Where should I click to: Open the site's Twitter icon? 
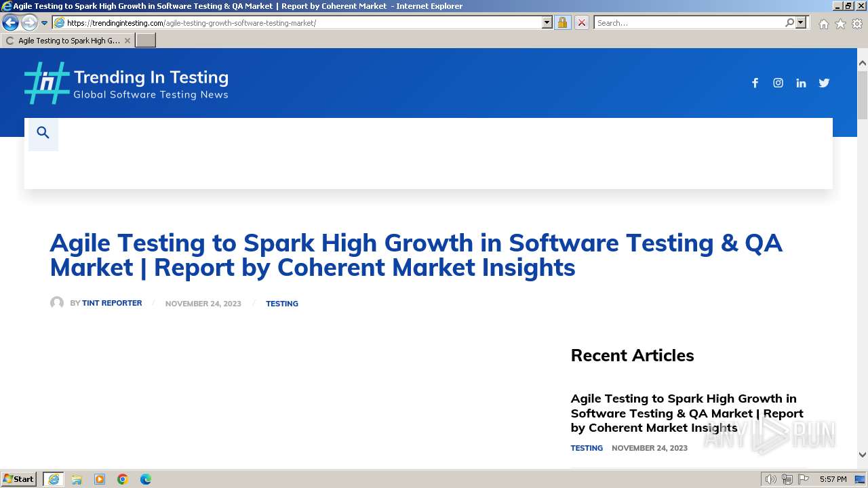pos(824,83)
